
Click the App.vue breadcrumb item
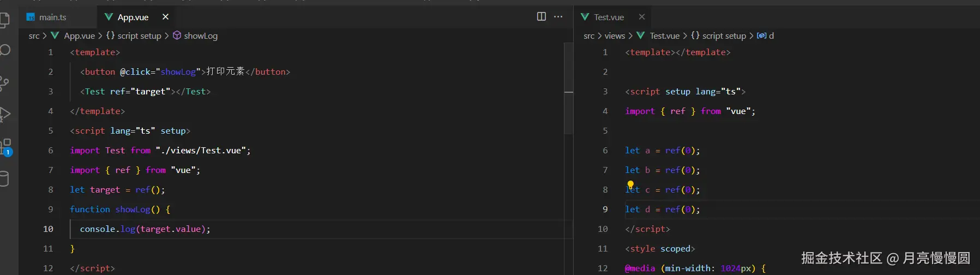[79, 36]
